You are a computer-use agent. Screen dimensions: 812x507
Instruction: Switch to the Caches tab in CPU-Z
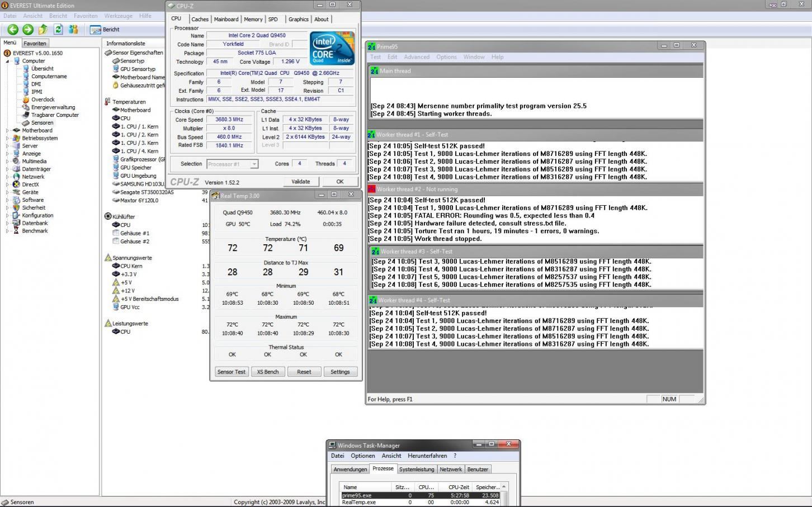200,19
